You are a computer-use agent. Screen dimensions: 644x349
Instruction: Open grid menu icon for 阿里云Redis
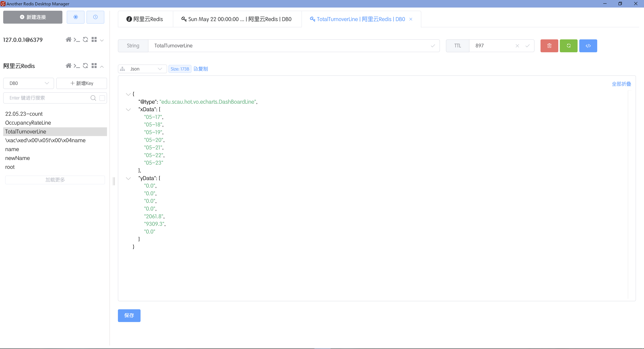(x=94, y=66)
